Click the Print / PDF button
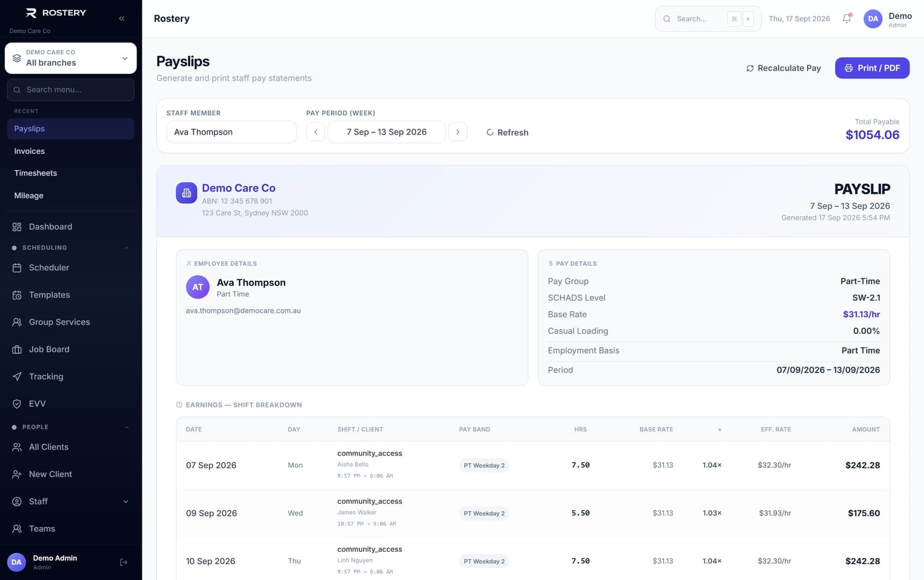 [x=872, y=68]
